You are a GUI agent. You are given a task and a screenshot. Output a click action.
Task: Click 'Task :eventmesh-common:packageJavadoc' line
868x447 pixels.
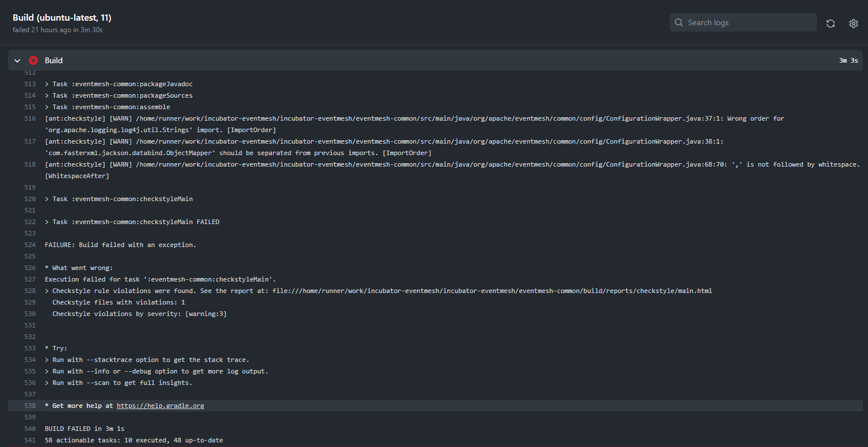pos(118,84)
